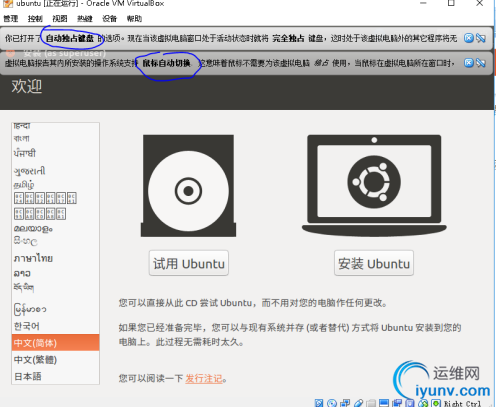Open the 控制 menu
Image resolution: width=496 pixels, height=407 pixels.
(x=35, y=19)
